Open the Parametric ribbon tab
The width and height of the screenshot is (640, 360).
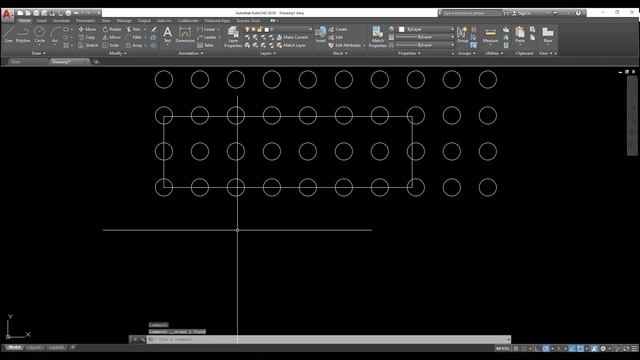86,20
